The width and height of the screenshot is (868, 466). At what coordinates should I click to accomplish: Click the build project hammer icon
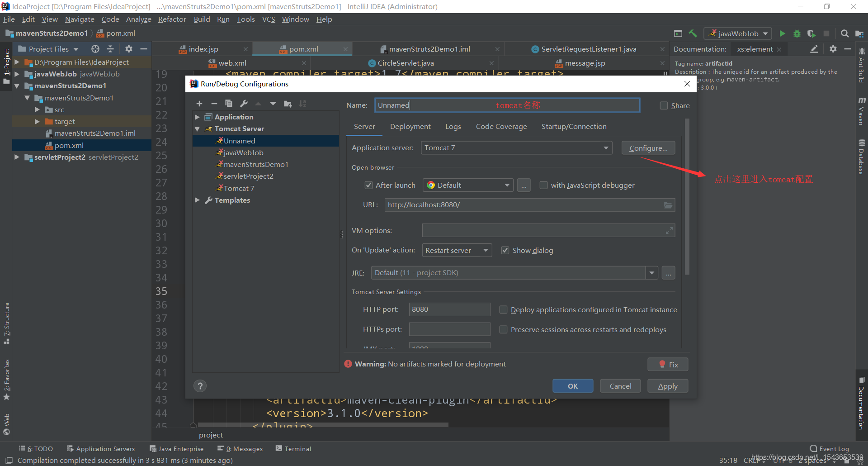click(693, 33)
